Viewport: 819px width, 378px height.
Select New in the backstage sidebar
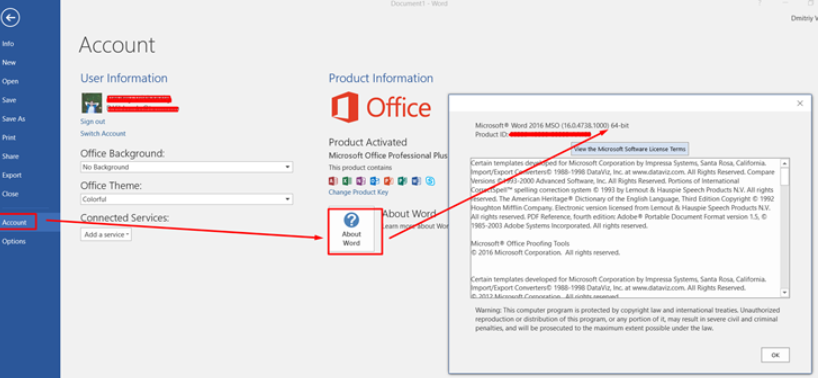9,63
